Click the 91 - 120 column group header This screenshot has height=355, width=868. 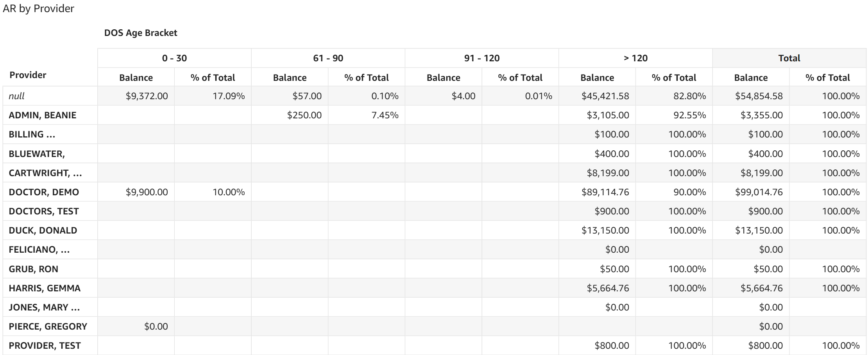481,58
